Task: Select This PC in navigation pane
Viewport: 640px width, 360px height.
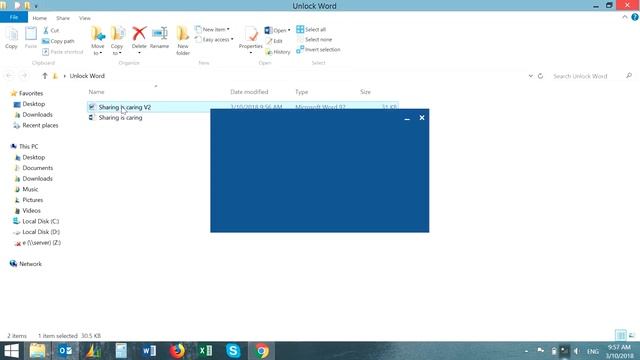Action: coord(28,147)
